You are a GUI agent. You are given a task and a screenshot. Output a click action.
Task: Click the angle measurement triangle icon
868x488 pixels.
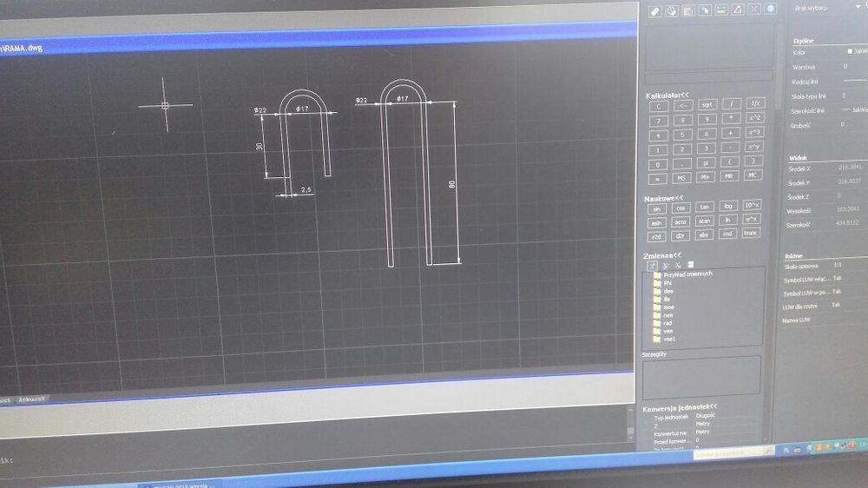pos(737,10)
